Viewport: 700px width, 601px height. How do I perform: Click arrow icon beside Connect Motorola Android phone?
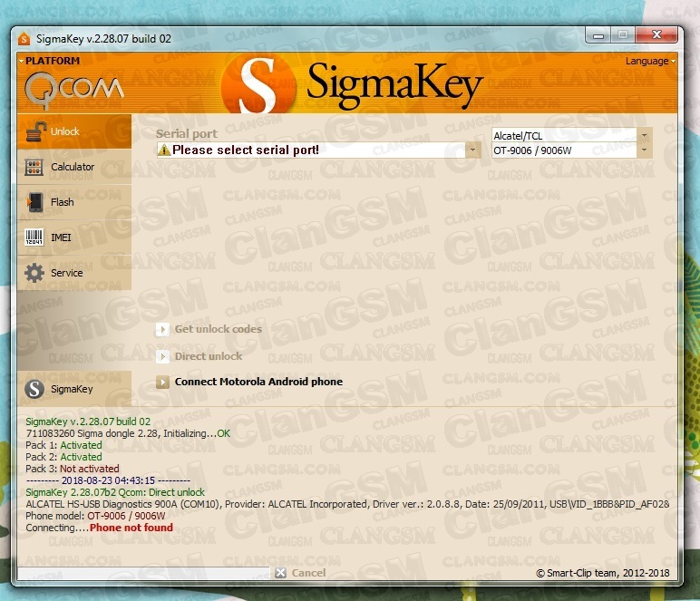pyautogui.click(x=162, y=382)
